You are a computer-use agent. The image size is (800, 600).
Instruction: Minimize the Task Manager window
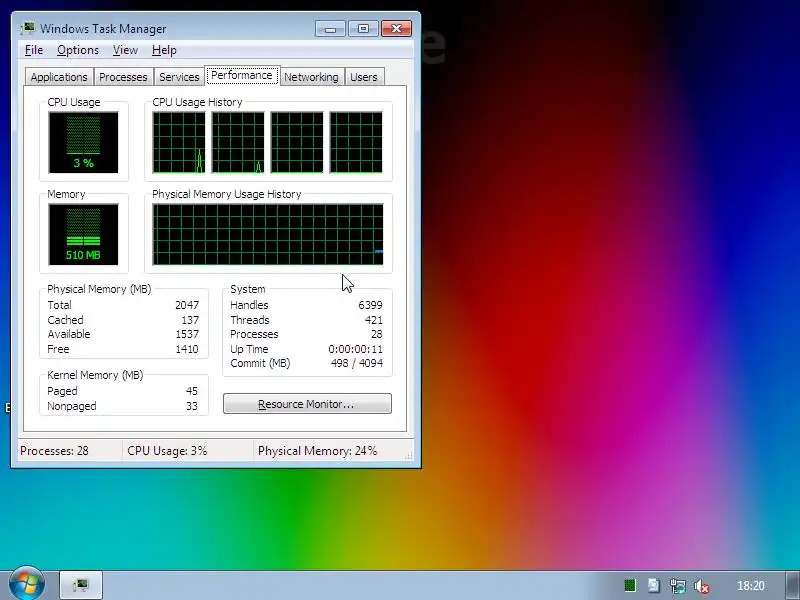tap(331, 29)
